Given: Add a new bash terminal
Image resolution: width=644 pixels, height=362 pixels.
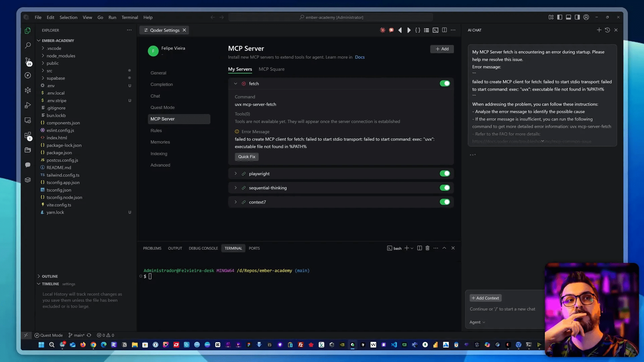Looking at the screenshot, I should pos(407,248).
